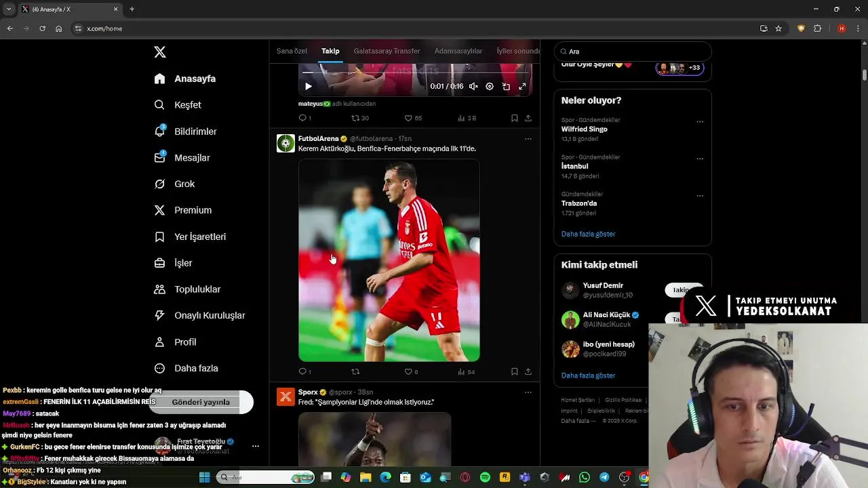Image resolution: width=868 pixels, height=488 pixels.
Task: View analytics of post with 3 B views
Action: (x=467, y=118)
